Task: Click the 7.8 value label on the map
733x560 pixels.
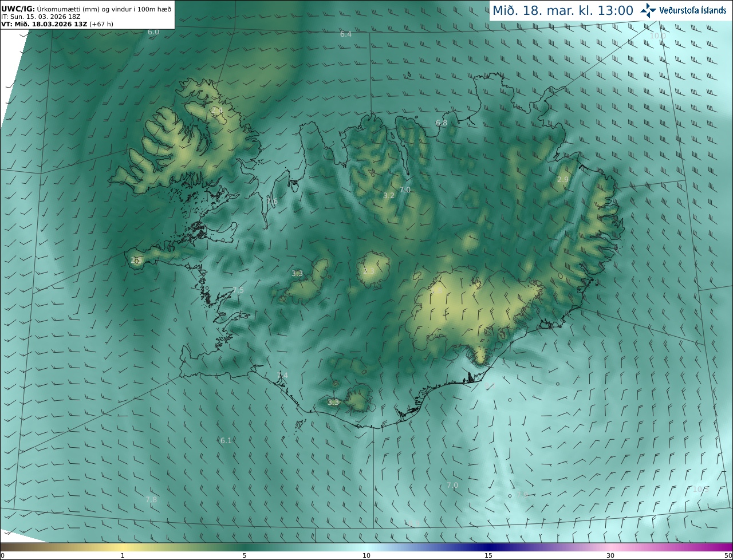Action: coord(151,499)
